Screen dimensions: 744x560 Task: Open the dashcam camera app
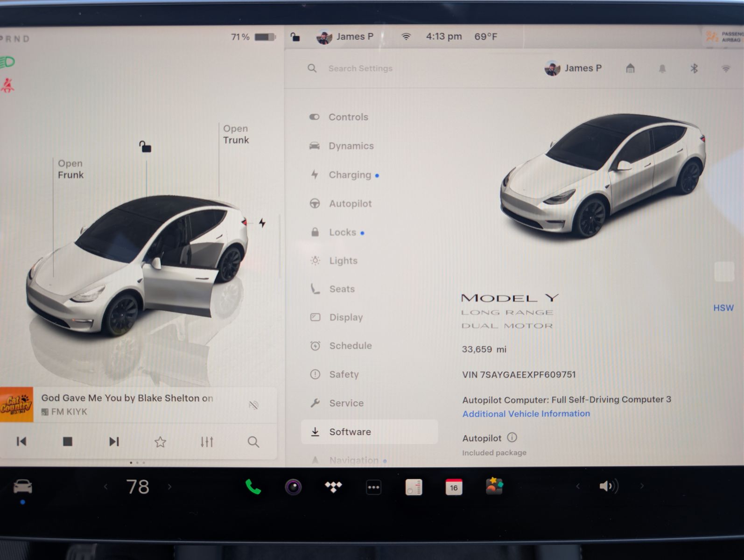click(x=293, y=487)
